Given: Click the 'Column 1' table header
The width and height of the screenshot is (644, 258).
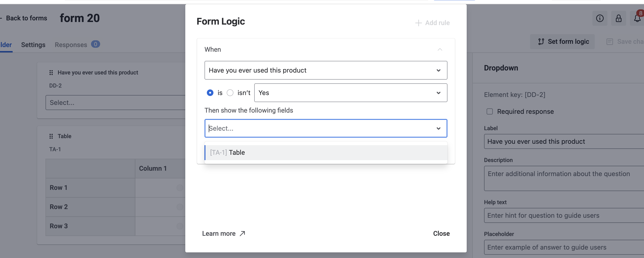Looking at the screenshot, I should tap(153, 168).
